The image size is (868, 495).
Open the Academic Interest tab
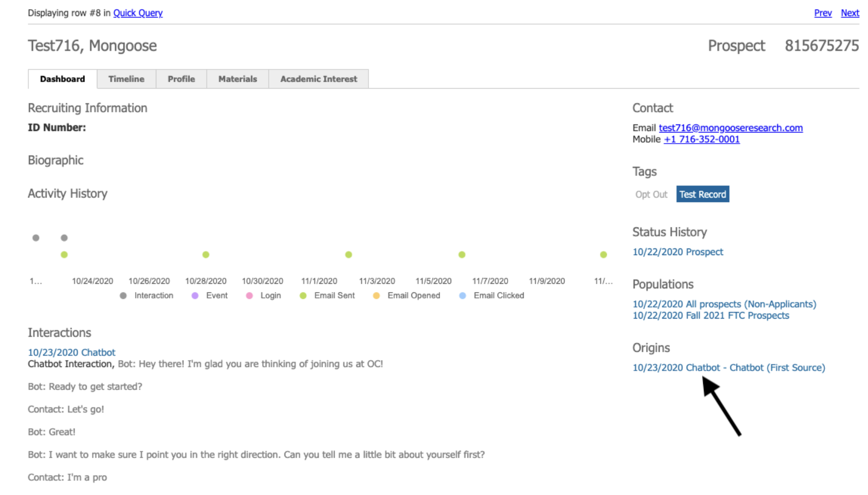pos(319,79)
